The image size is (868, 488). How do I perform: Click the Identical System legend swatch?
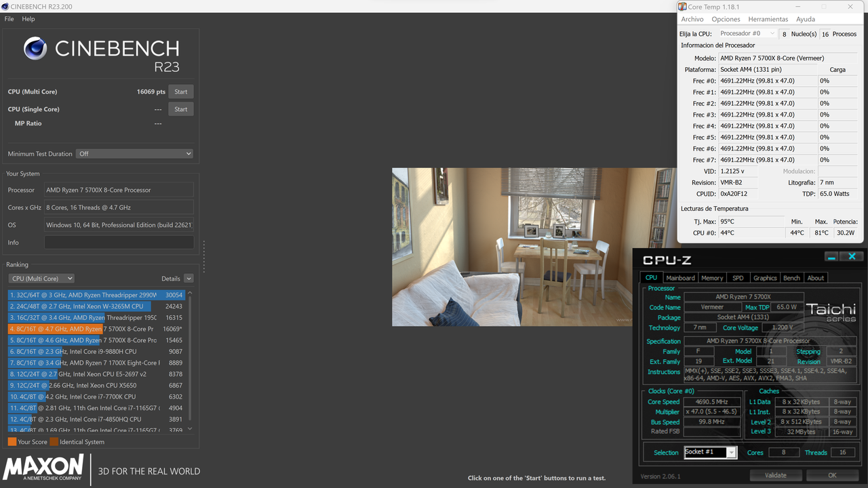(x=54, y=442)
